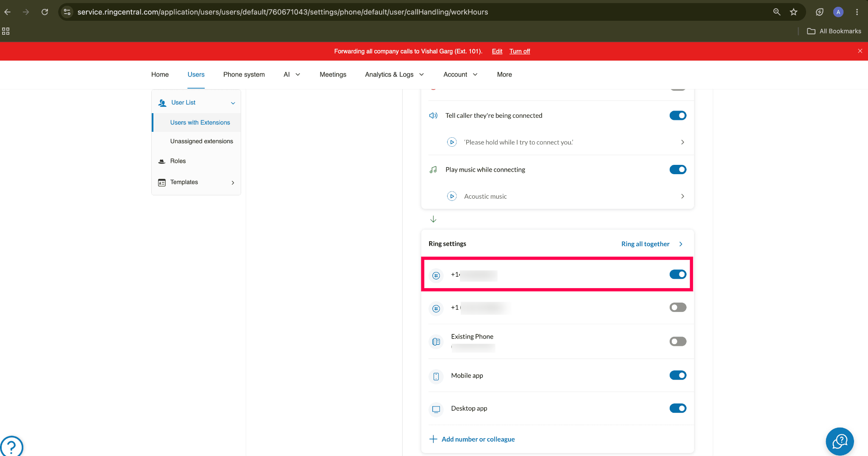Screen dimensions: 868x456
Task: Toggle Tell caller they're being connected
Action: click(678, 116)
